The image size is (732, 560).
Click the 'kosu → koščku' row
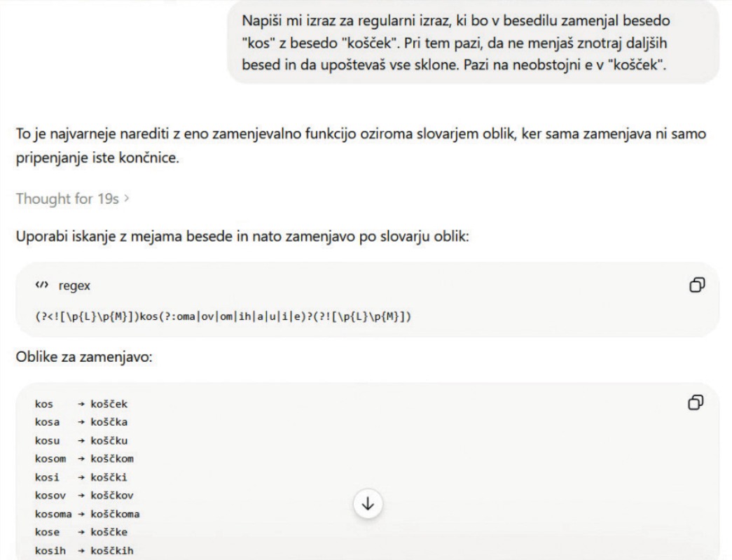81,441
